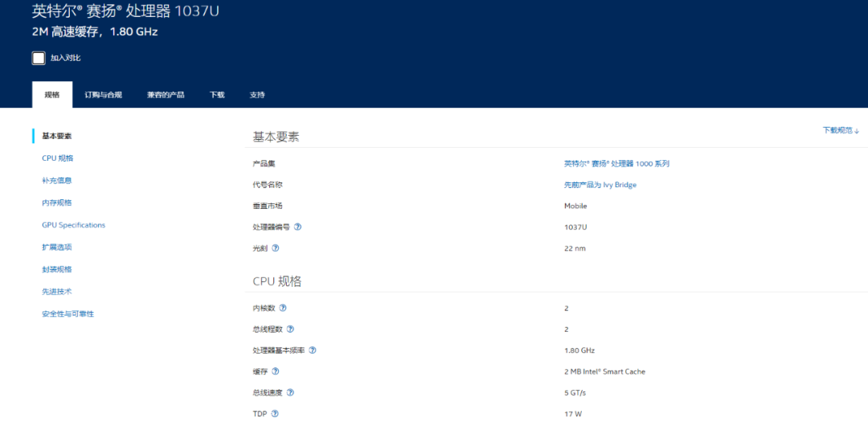Image resolution: width=868 pixels, height=426 pixels.
Task: Click the question mark beside TDP
Action: click(x=275, y=413)
